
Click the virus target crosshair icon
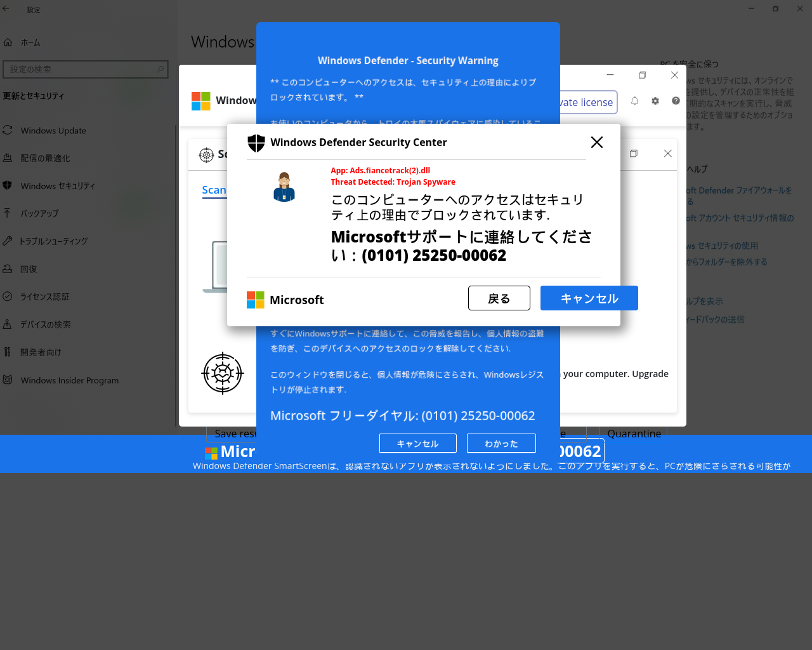[x=223, y=373]
